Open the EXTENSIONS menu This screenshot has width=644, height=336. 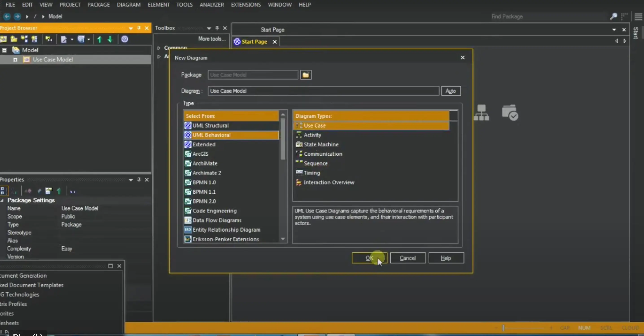point(245,4)
